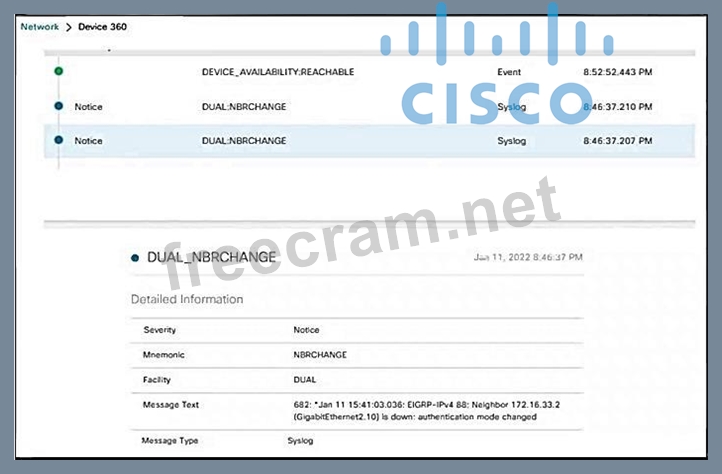The height and width of the screenshot is (474, 722).
Task: Select Device 360 in the breadcrumb
Action: pyautogui.click(x=103, y=26)
